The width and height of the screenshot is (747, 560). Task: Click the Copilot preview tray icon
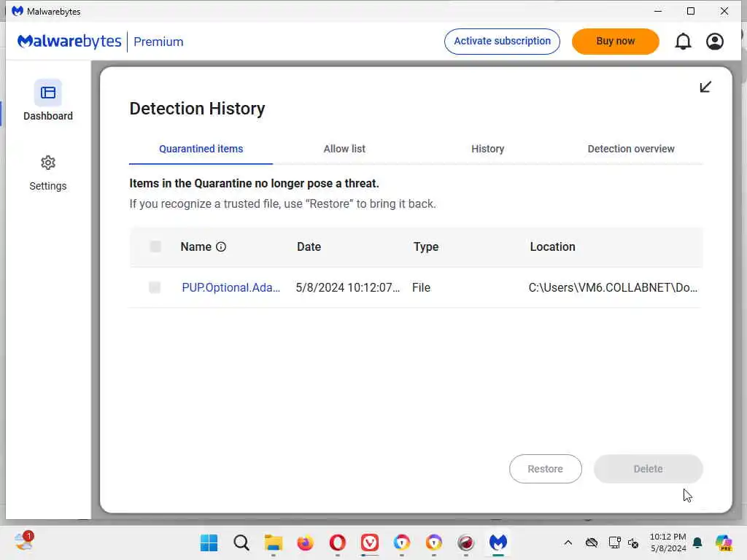[724, 542]
